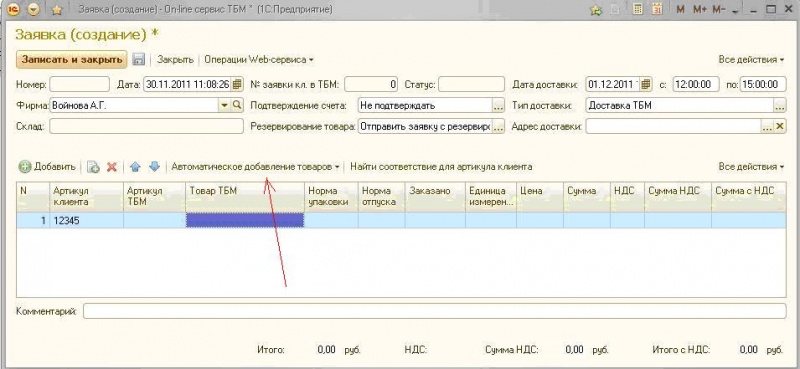
Task: Open top Все действия menu
Action: (751, 60)
